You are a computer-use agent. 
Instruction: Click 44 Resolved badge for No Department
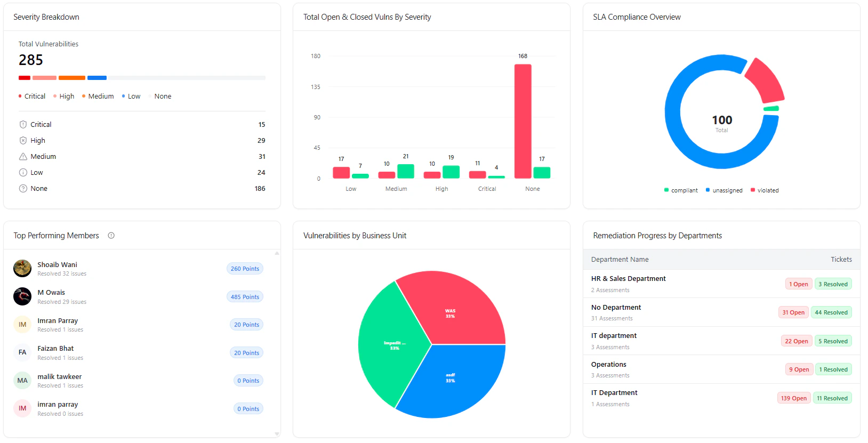tap(831, 312)
